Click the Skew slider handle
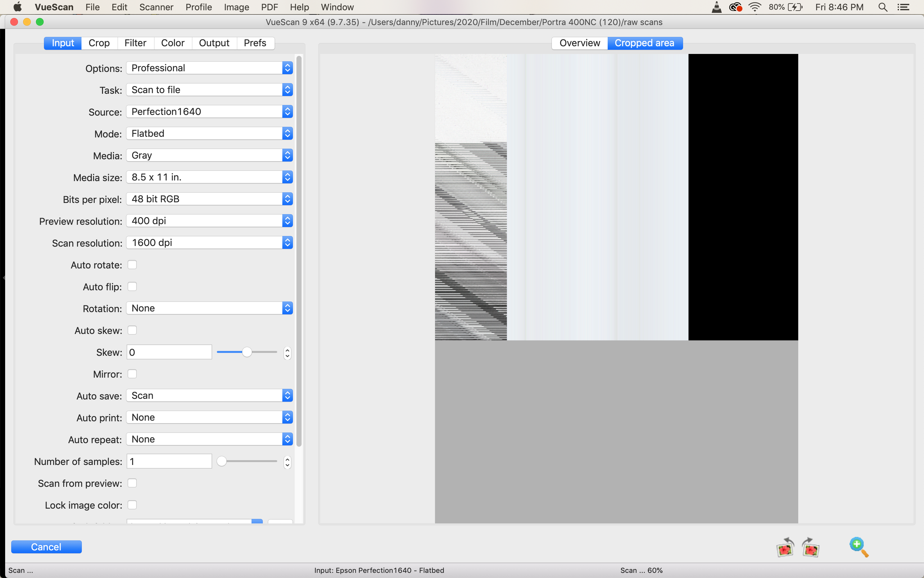Screen dimensions: 924x578 [247, 352]
